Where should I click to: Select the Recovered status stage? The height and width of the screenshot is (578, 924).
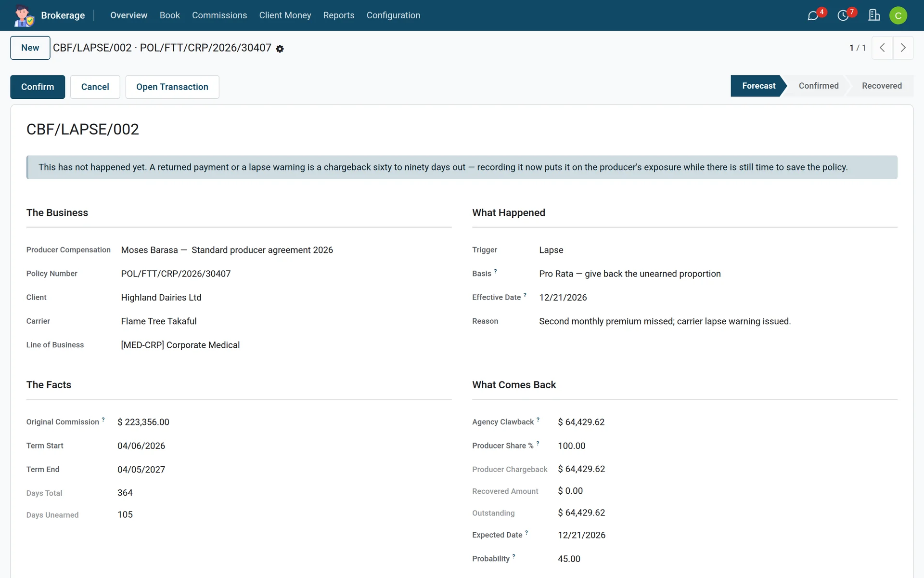pos(882,86)
